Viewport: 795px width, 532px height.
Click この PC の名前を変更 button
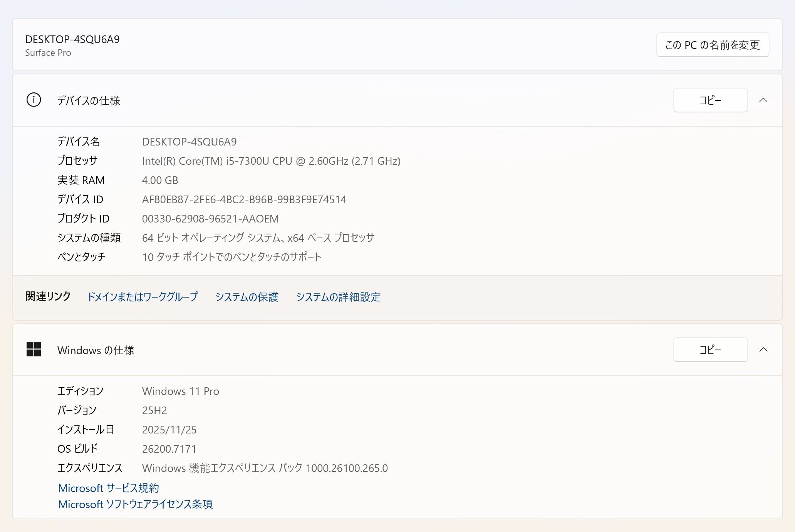pyautogui.click(x=712, y=45)
